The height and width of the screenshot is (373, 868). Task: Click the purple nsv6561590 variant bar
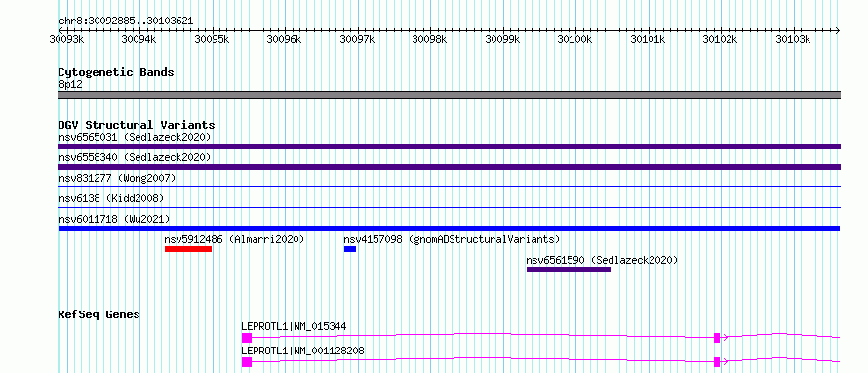569,269
